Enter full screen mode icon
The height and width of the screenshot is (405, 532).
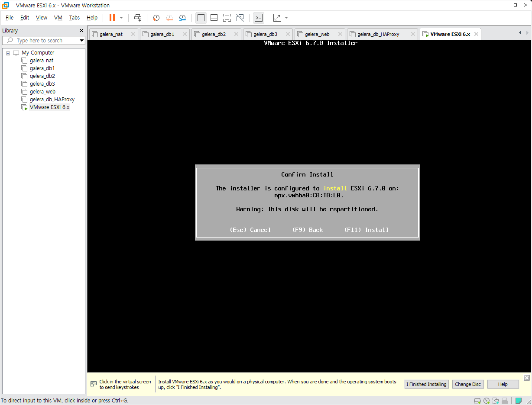[x=227, y=18]
